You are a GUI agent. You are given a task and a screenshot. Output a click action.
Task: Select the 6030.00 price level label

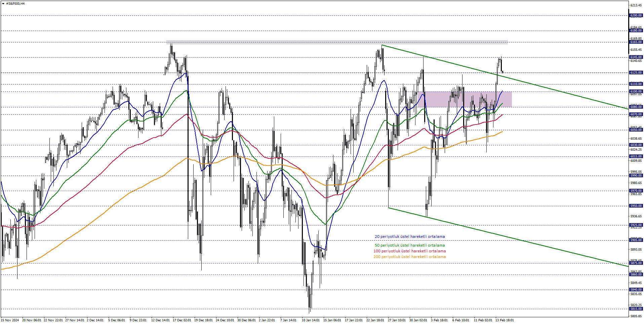(636, 145)
